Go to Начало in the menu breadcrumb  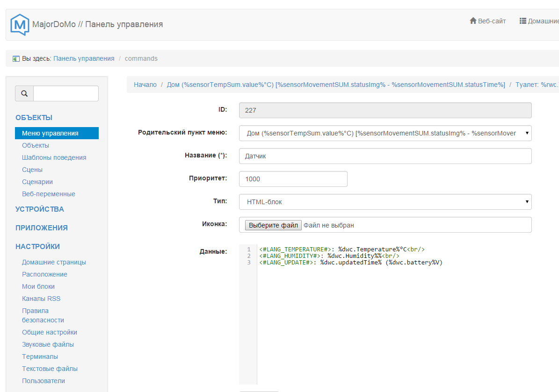(145, 85)
